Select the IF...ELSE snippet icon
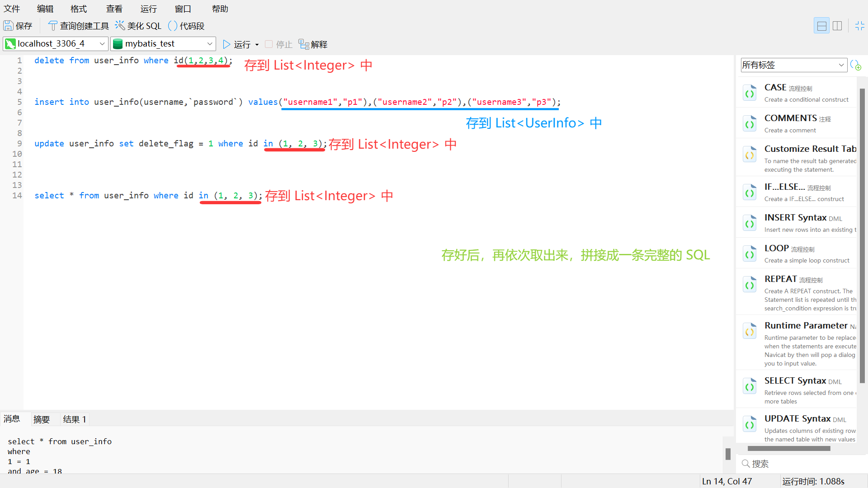The height and width of the screenshot is (488, 868). pyautogui.click(x=750, y=192)
